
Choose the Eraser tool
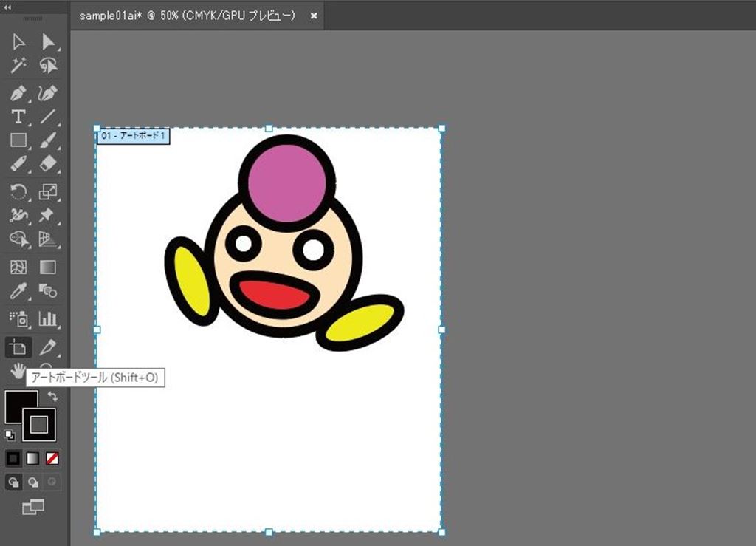48,163
